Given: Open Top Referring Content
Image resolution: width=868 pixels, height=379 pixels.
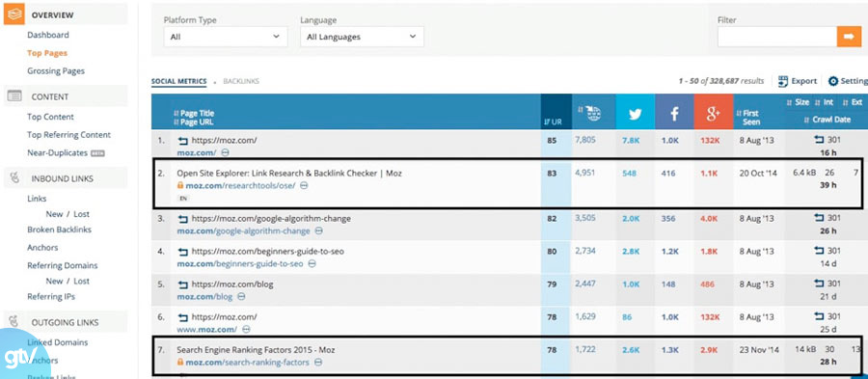Looking at the screenshot, I should click(x=69, y=134).
